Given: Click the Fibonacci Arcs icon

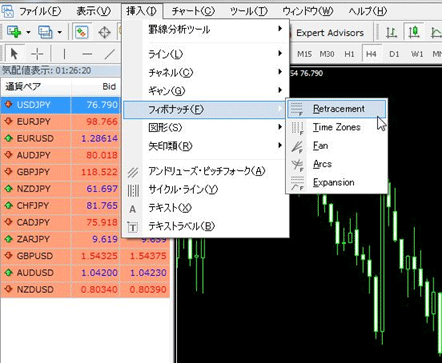Looking at the screenshot, I should coord(297,165).
